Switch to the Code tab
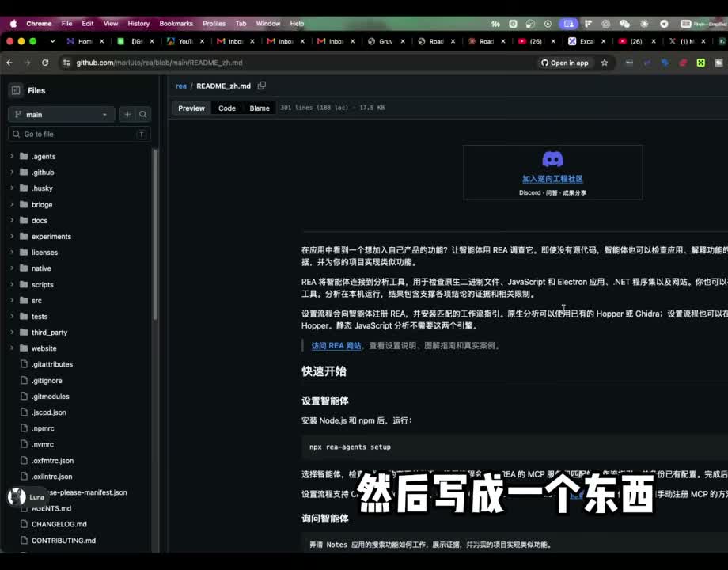728x570 pixels. (227, 108)
